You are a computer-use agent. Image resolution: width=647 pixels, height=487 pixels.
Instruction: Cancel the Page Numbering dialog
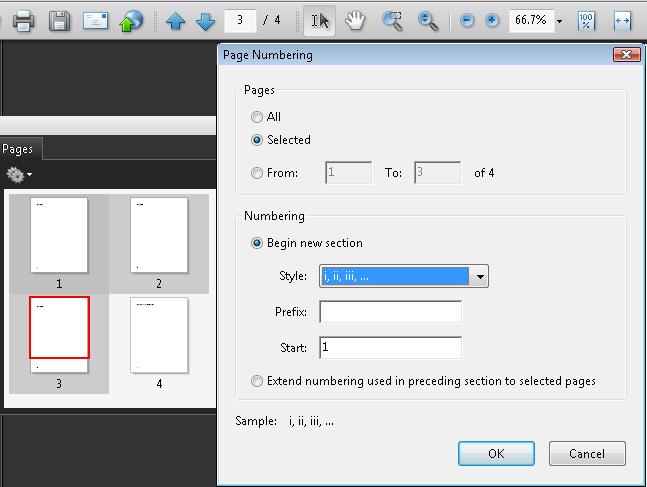pyautogui.click(x=586, y=453)
